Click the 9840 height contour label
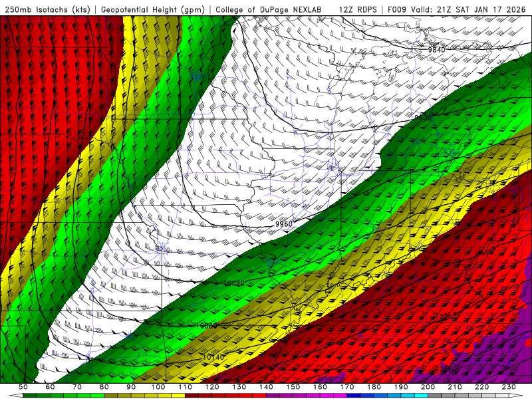 [x=436, y=50]
